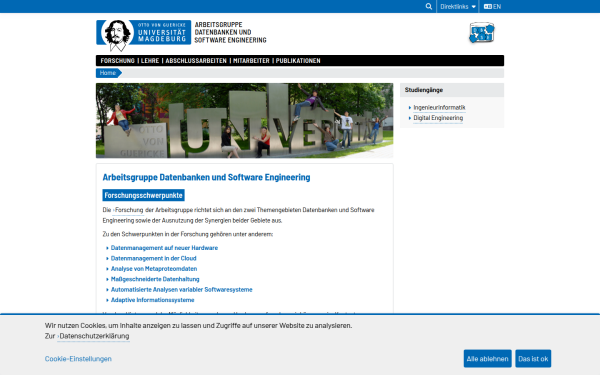Viewport: 600px width, 375px height.
Task: Click the search magnifier icon
Action: pos(429,7)
